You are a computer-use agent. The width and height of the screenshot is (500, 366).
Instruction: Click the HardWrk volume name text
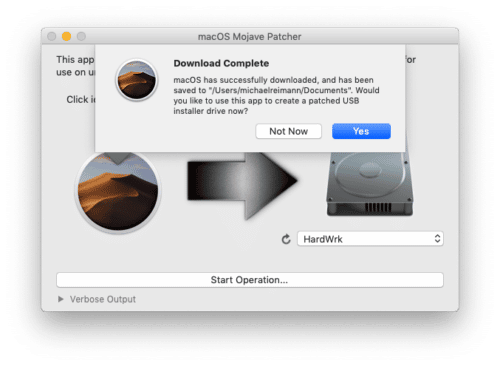pos(323,239)
